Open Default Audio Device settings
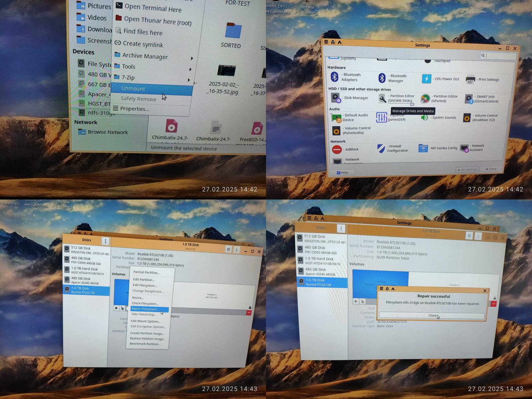The image size is (532, 399). click(350, 117)
